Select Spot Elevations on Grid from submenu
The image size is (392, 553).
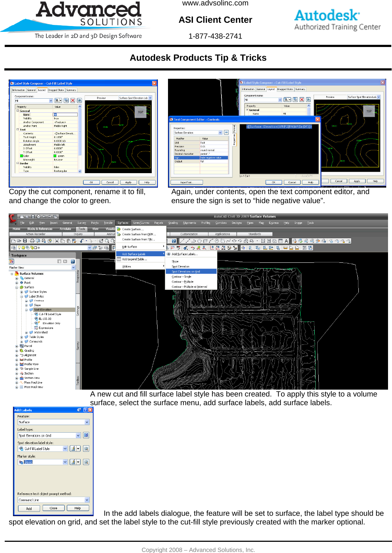coord(186,271)
